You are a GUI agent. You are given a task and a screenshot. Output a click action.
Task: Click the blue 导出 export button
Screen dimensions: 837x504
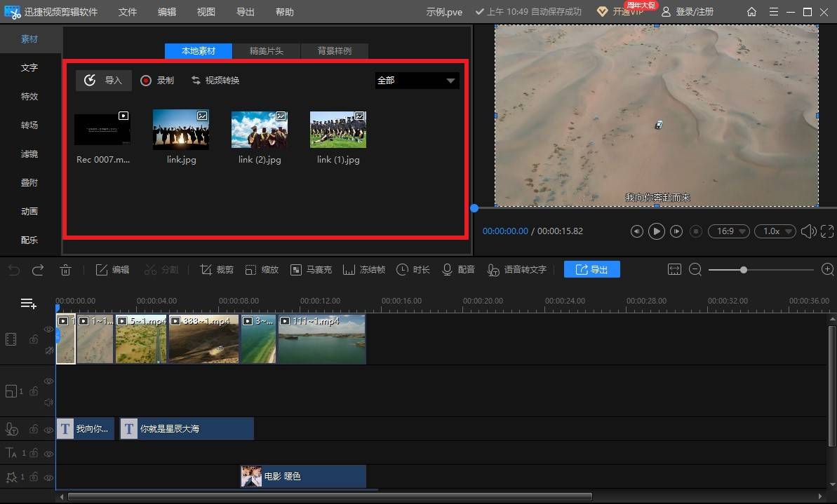pos(591,270)
